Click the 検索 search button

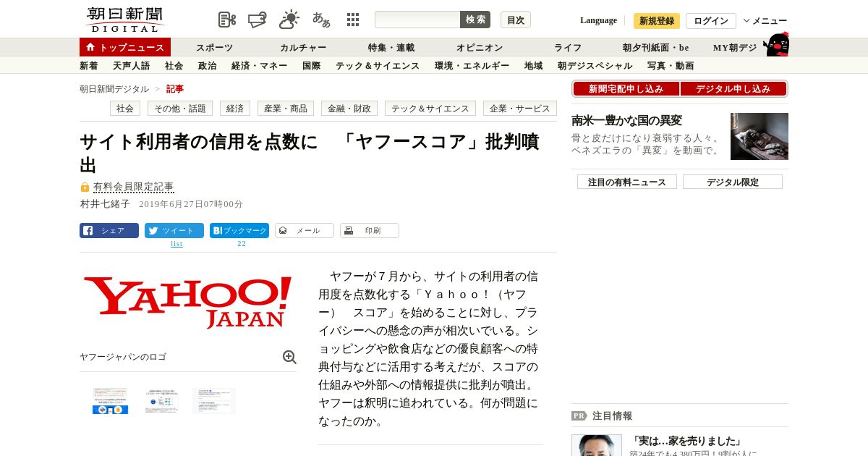pos(475,20)
